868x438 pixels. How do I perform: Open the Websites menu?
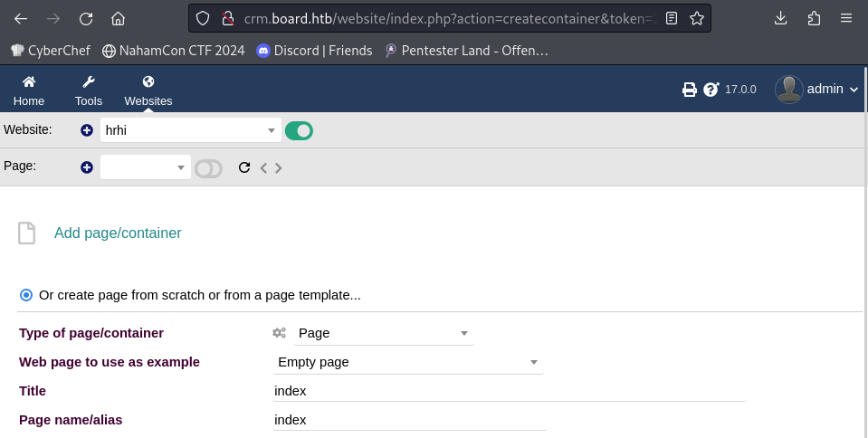(148, 91)
